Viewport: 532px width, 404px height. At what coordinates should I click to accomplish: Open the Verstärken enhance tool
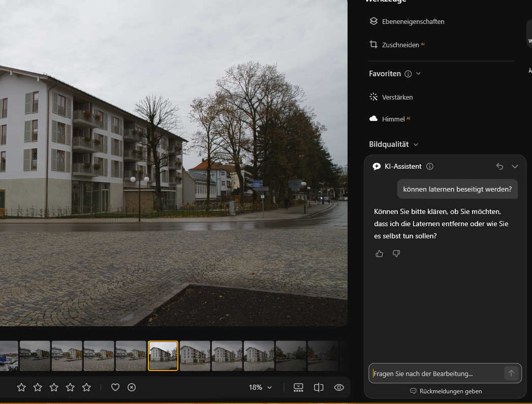391,97
